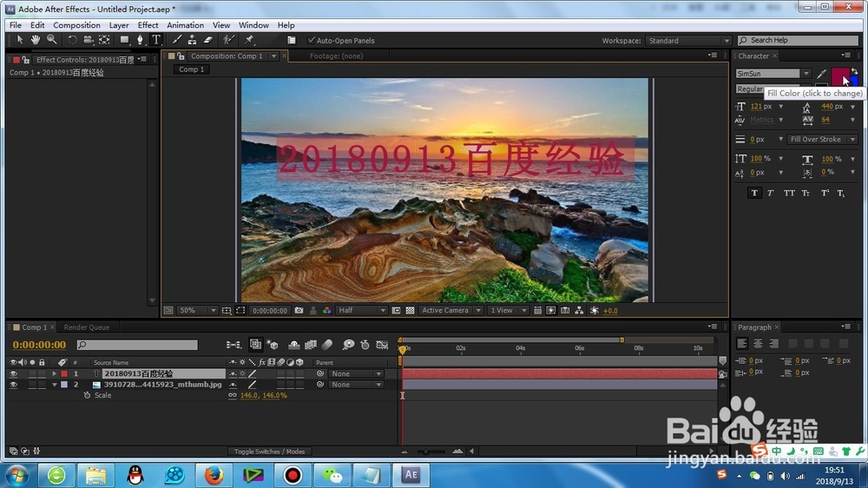The height and width of the screenshot is (488, 868).
Task: Select the Rectangle shape tool
Action: pos(124,40)
